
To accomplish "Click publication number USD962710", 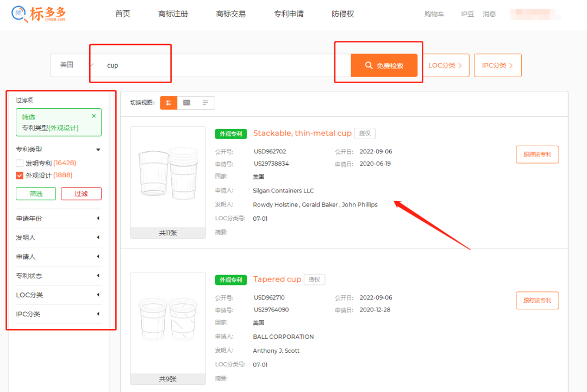I will (x=269, y=297).
